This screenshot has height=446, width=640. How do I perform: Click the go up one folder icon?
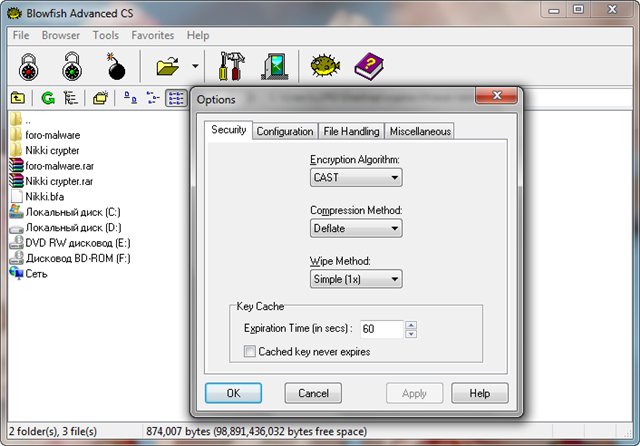coord(18,98)
